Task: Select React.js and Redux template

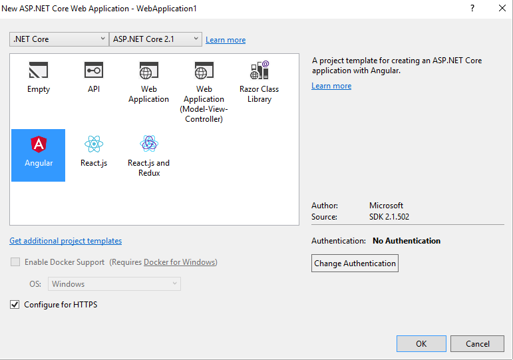Action: pyautogui.click(x=149, y=156)
